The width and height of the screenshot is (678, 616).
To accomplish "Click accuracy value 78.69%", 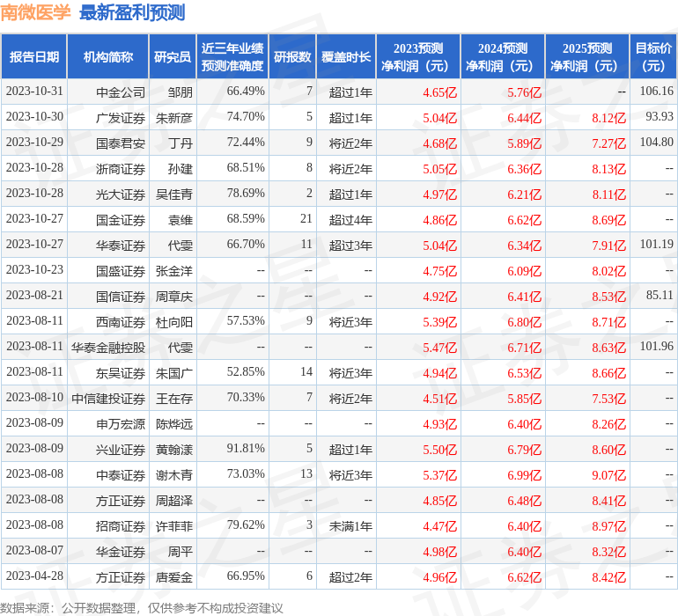I will pyautogui.click(x=246, y=194).
